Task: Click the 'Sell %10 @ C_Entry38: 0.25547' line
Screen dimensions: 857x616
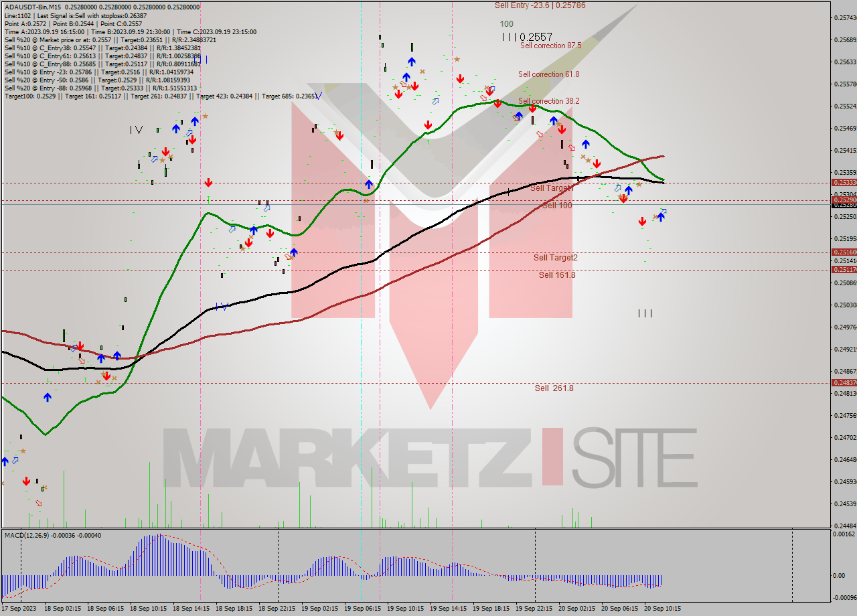Action: pyautogui.click(x=102, y=48)
